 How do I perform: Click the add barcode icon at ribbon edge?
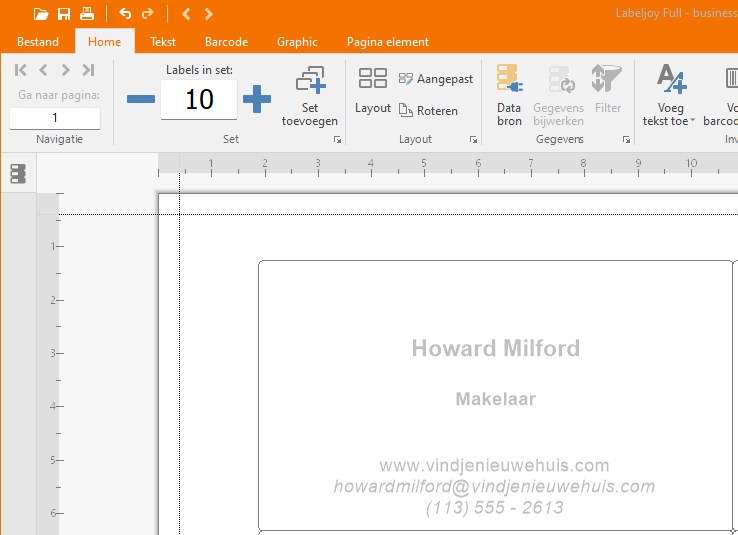tap(731, 79)
